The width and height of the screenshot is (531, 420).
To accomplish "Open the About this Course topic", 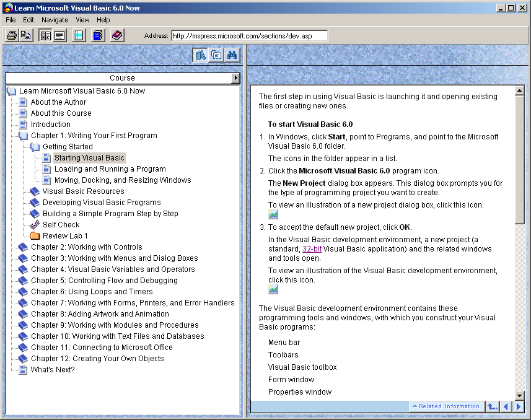I will (x=61, y=113).
